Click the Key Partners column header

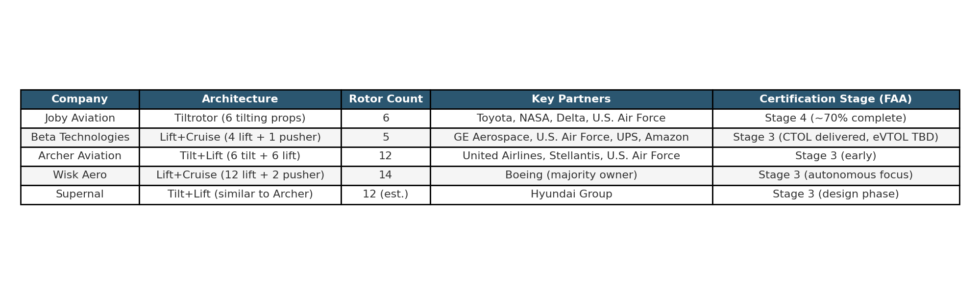[571, 99]
